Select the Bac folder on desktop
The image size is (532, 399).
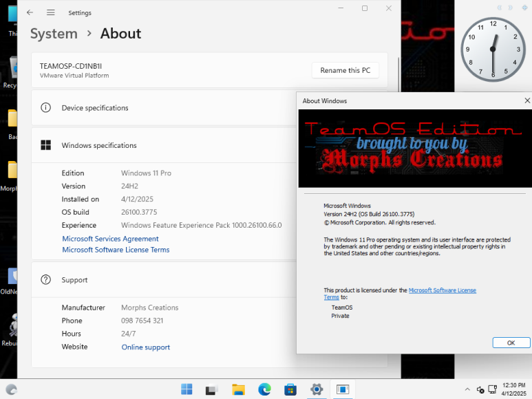pos(12,125)
